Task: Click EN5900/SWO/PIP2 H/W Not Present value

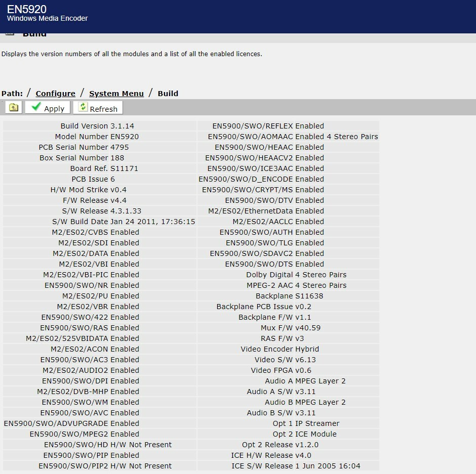Action: 141,466
